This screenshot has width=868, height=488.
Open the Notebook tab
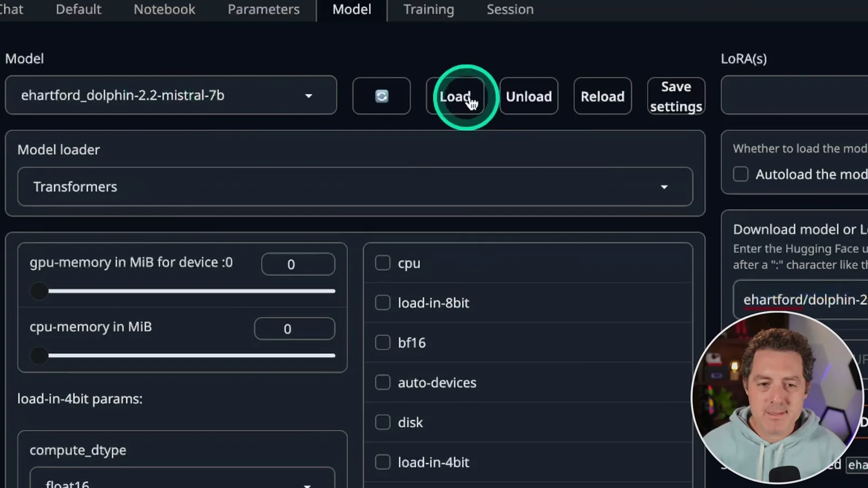tap(164, 9)
